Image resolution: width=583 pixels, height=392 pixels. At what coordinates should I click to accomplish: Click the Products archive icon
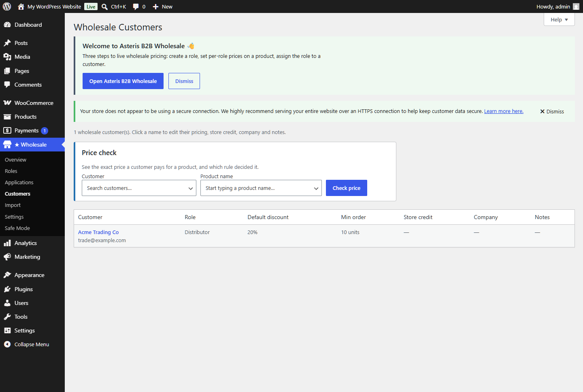click(7, 117)
